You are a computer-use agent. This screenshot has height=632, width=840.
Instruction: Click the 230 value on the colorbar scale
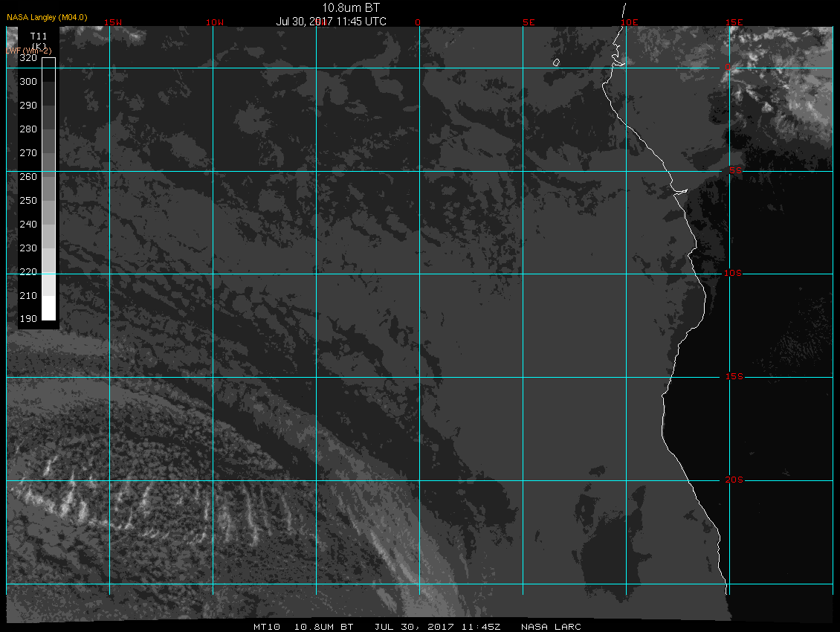click(x=28, y=248)
